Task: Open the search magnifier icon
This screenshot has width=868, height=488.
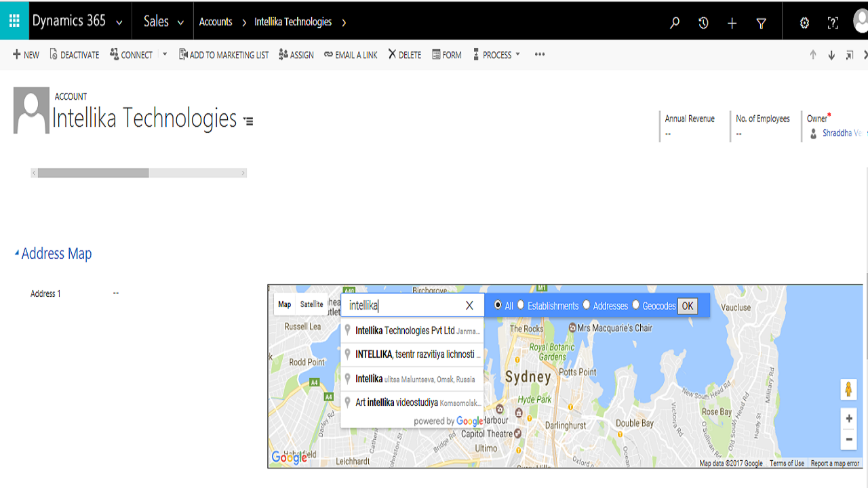Action: click(675, 23)
